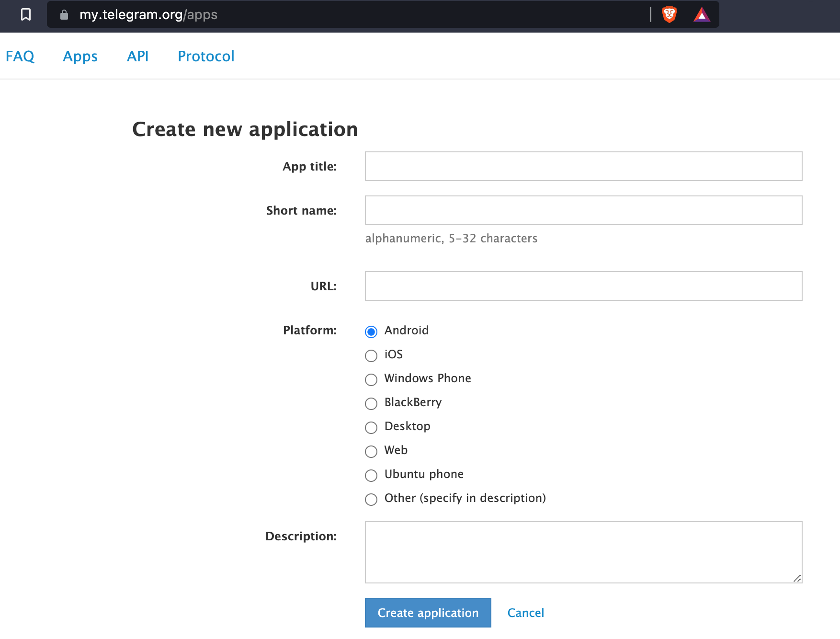Select the Android platform radio button
This screenshot has width=840, height=639.
371,331
